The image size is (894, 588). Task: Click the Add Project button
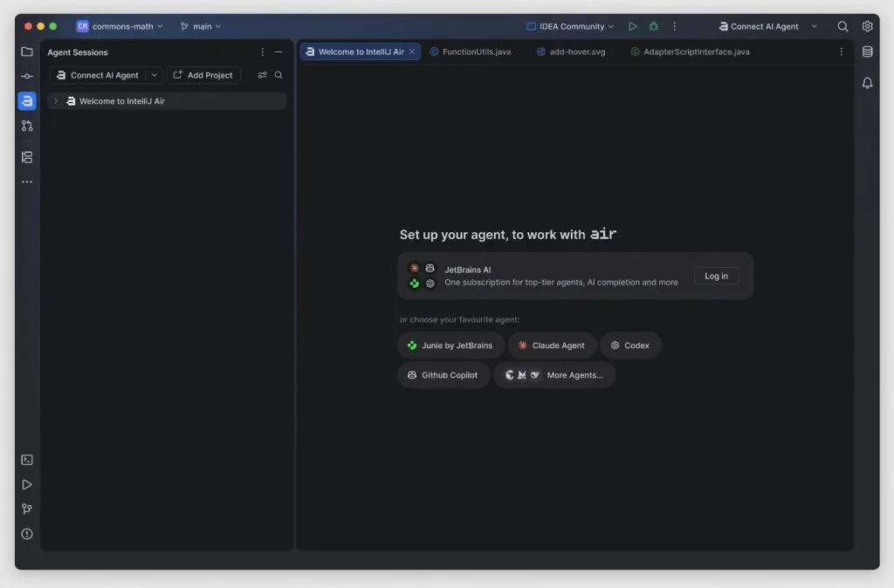click(203, 75)
